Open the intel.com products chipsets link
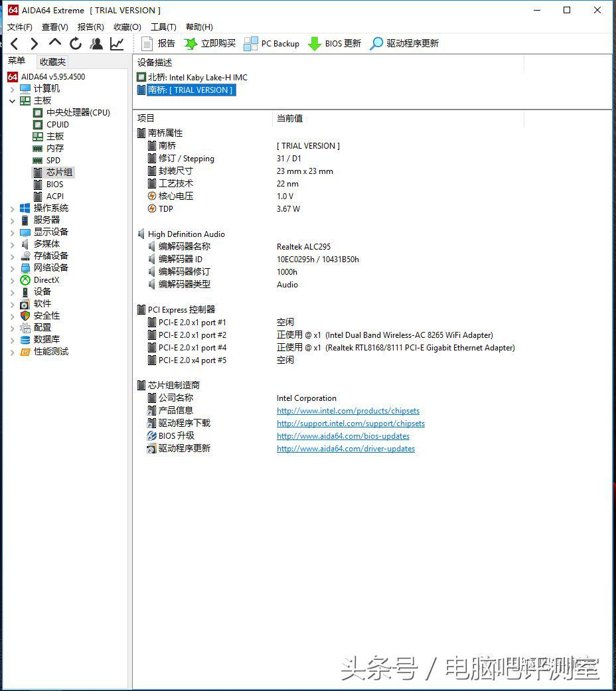The image size is (616, 691). pos(348,411)
